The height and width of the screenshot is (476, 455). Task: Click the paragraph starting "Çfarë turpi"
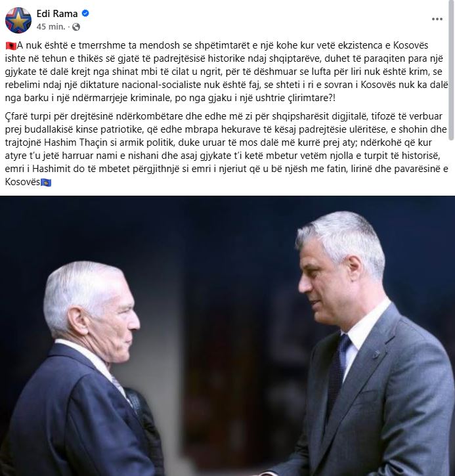coord(227,149)
